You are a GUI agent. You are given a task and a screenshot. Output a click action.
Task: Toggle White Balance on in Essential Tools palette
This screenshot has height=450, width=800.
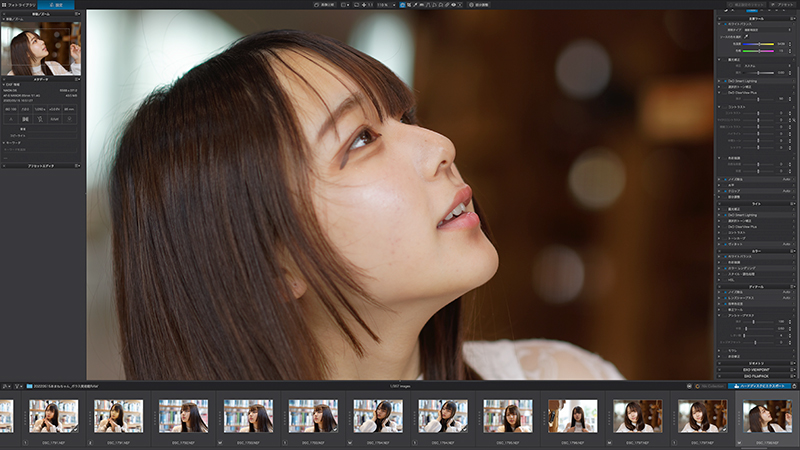(725, 24)
